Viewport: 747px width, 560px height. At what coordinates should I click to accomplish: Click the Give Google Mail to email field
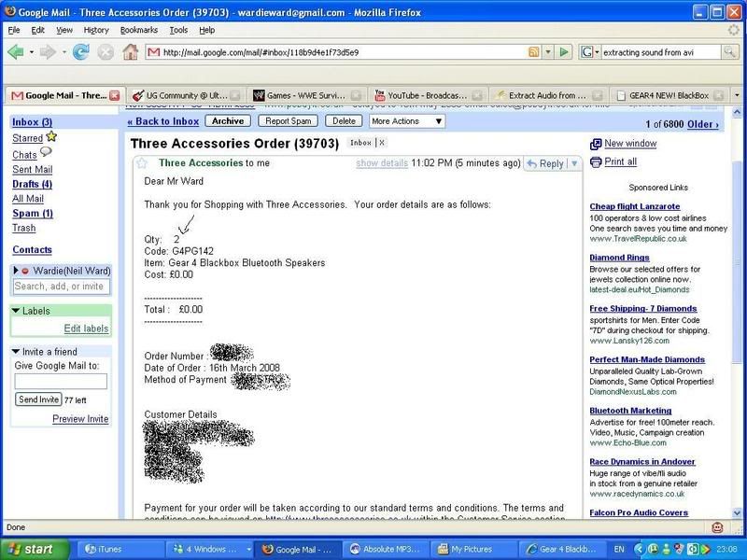click(61, 381)
